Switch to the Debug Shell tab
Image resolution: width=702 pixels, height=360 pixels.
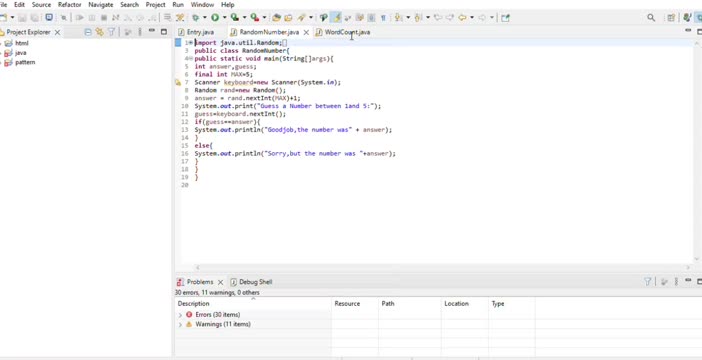[x=251, y=282]
